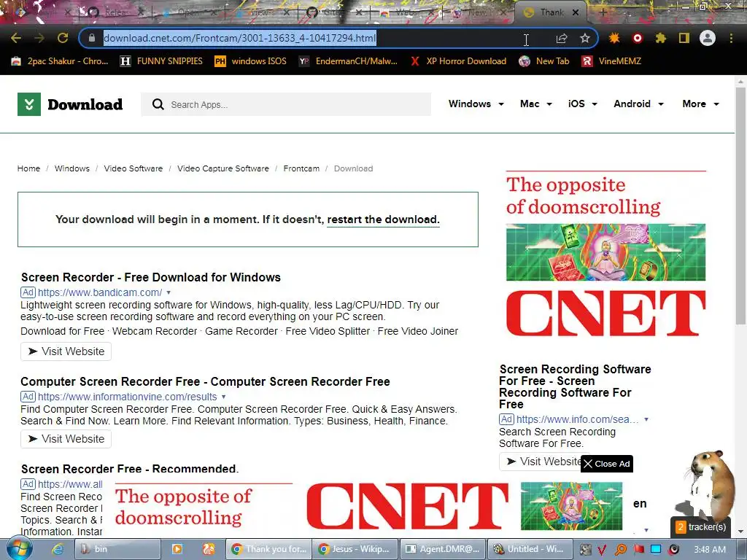
Task: Go to Video Capture Software breadcrumb
Action: tap(223, 168)
